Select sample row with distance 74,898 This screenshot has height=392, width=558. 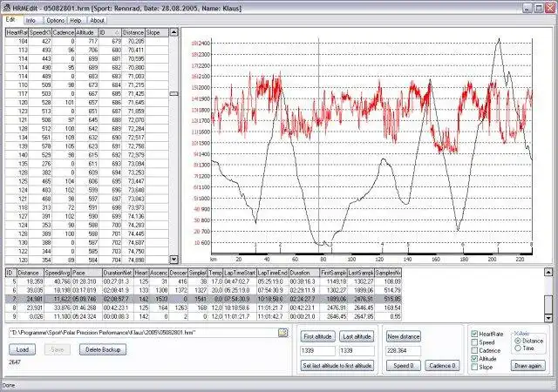pyautogui.click(x=87, y=260)
